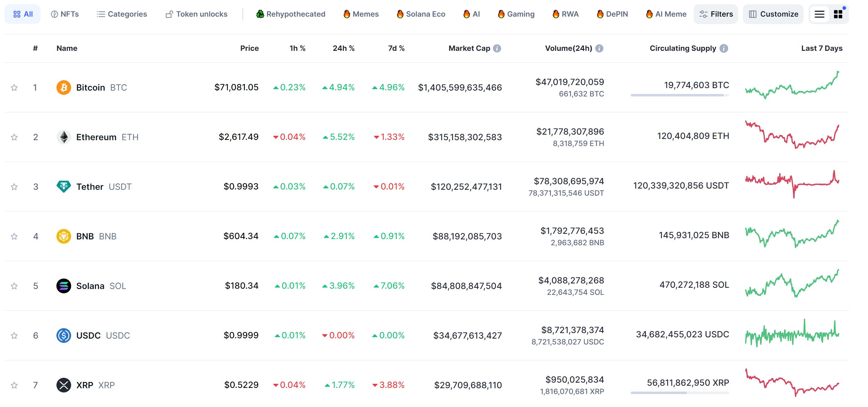Sort table by 24h % column

click(343, 48)
